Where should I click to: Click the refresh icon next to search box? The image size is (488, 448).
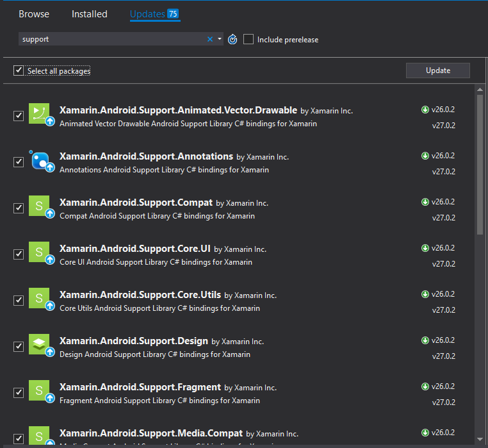click(232, 40)
